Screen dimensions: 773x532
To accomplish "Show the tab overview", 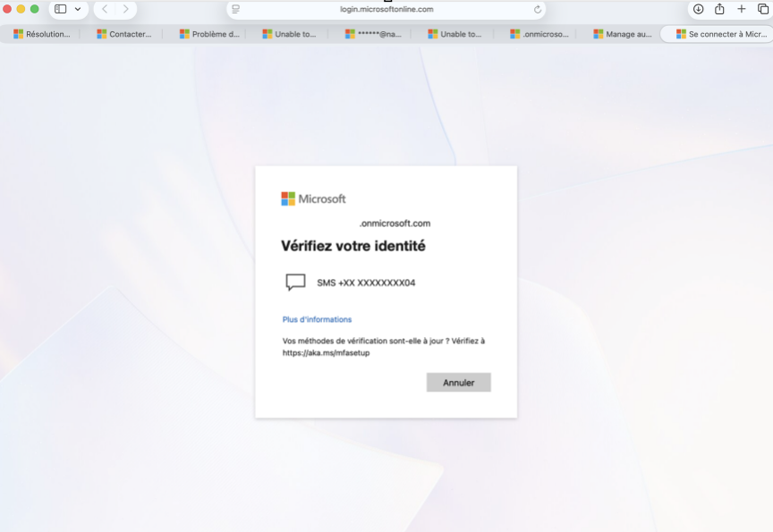I will pyautogui.click(x=762, y=10).
